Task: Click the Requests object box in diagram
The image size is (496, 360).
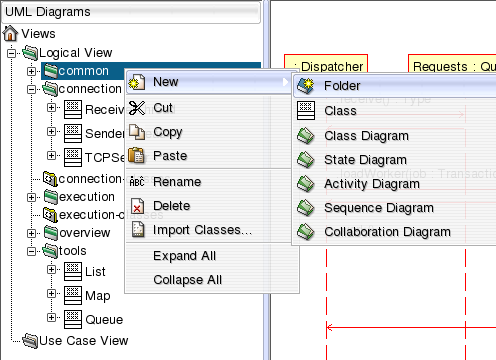Action: 452,63
